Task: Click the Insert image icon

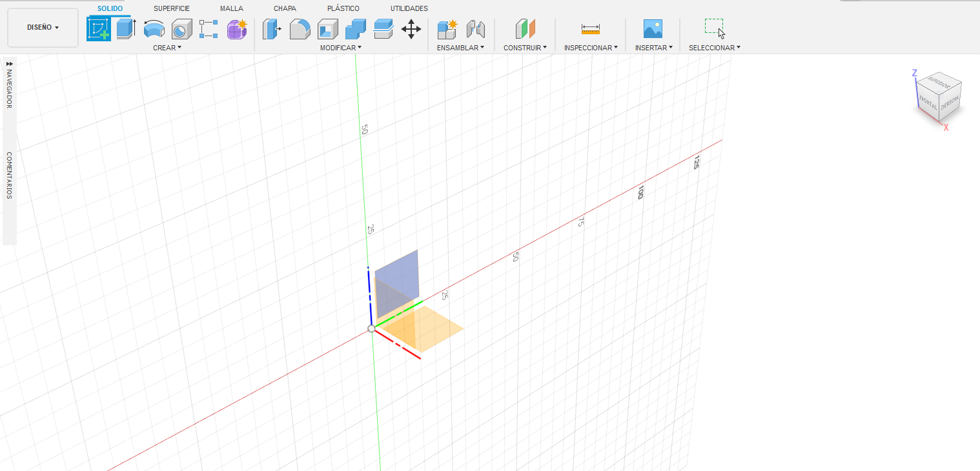Action: (653, 29)
